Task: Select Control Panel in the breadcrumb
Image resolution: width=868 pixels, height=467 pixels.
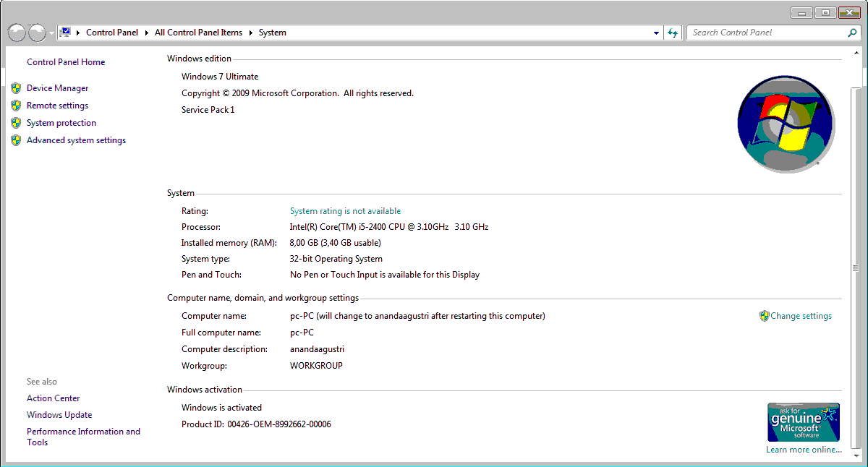Action: click(112, 33)
